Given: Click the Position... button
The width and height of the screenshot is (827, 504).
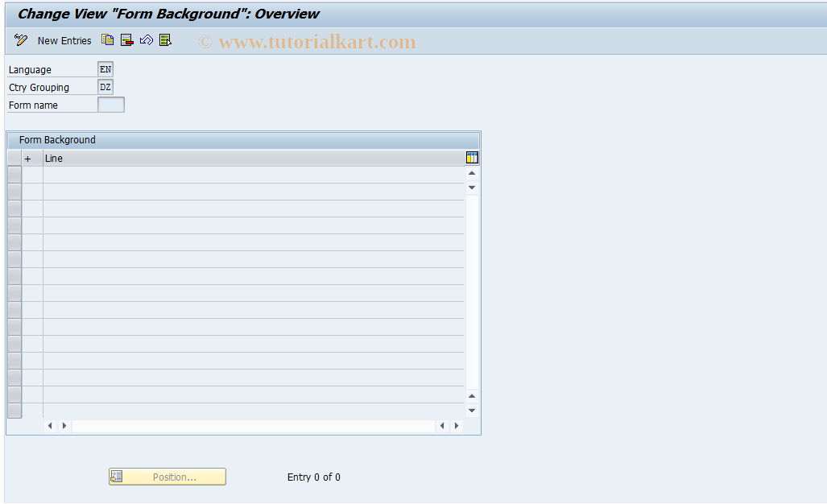Looking at the screenshot, I should tap(167, 477).
